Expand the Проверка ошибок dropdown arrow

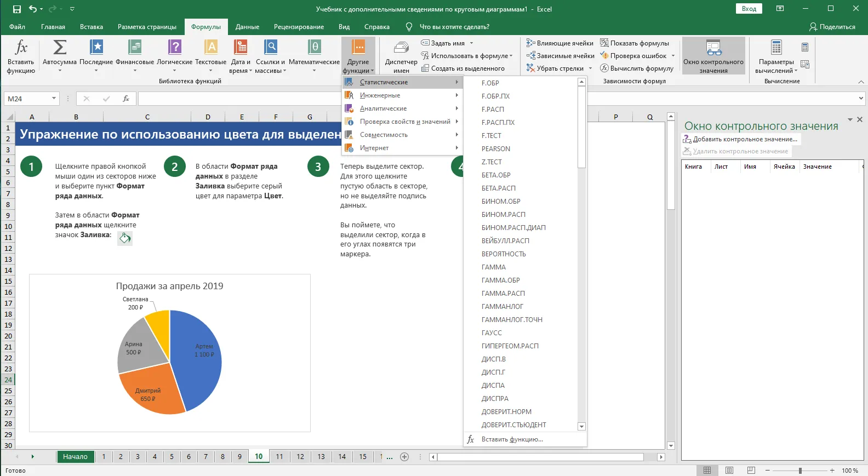pos(673,56)
